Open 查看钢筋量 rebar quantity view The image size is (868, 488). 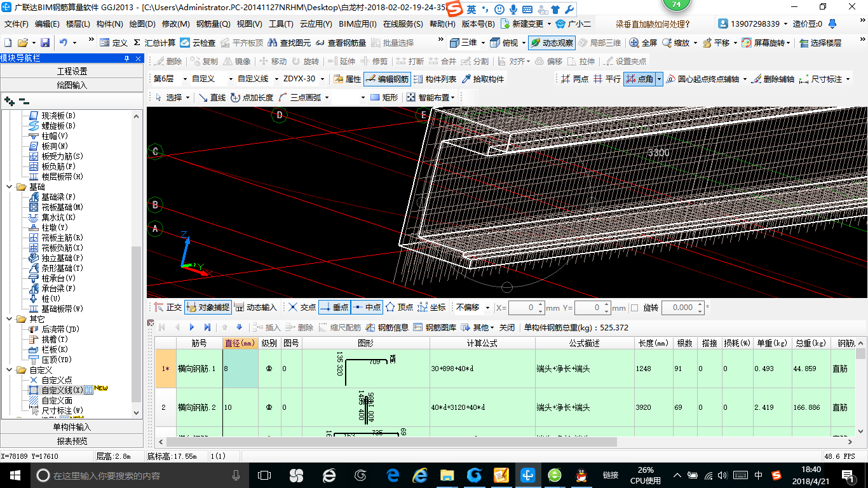pos(341,43)
